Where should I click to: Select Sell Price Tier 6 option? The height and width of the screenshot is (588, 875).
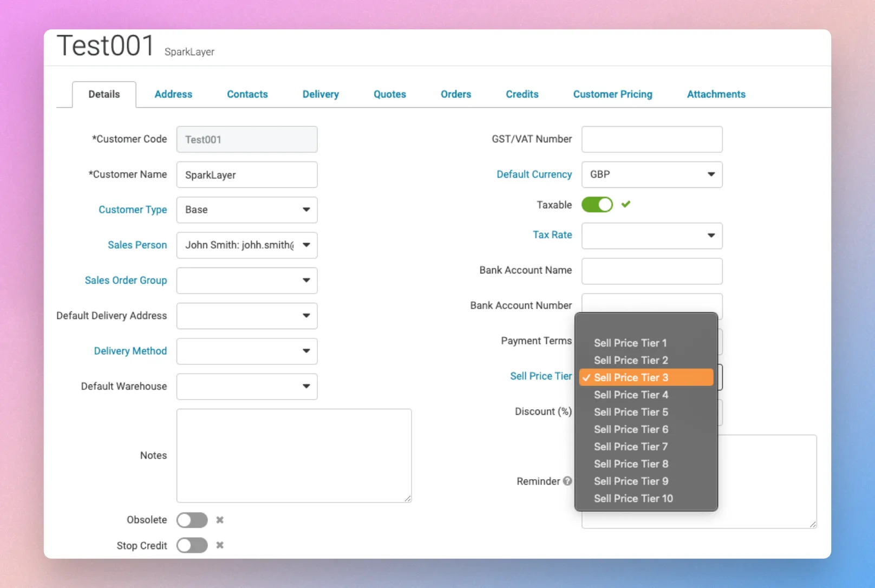(x=647, y=429)
